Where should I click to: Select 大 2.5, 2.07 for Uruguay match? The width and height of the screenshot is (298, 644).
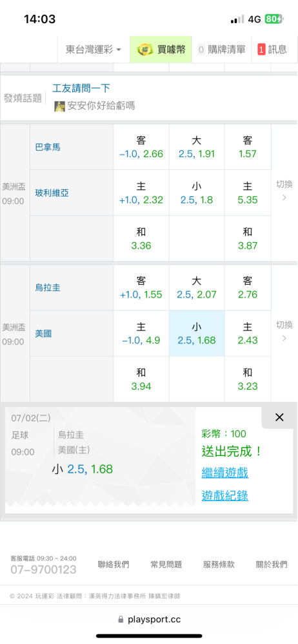(197, 287)
